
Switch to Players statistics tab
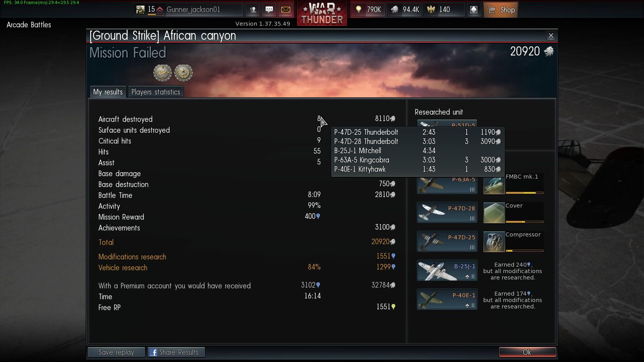tap(156, 92)
